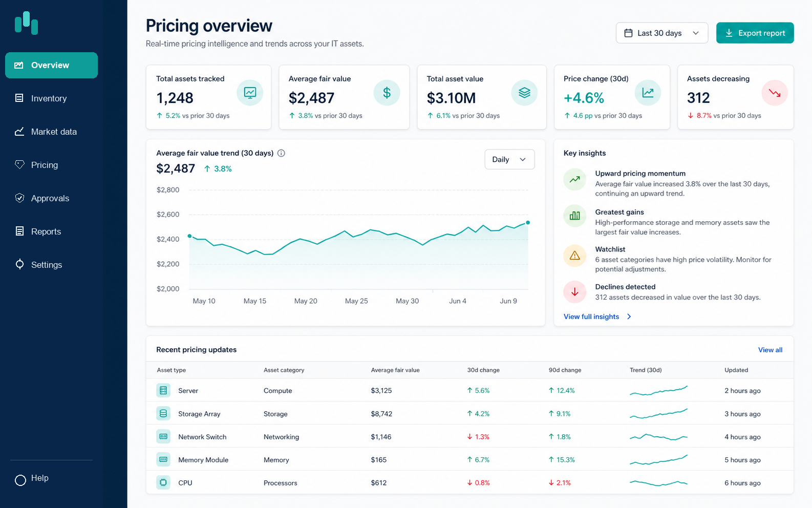The height and width of the screenshot is (508, 812).
Task: Click the Export report button
Action: click(x=755, y=33)
